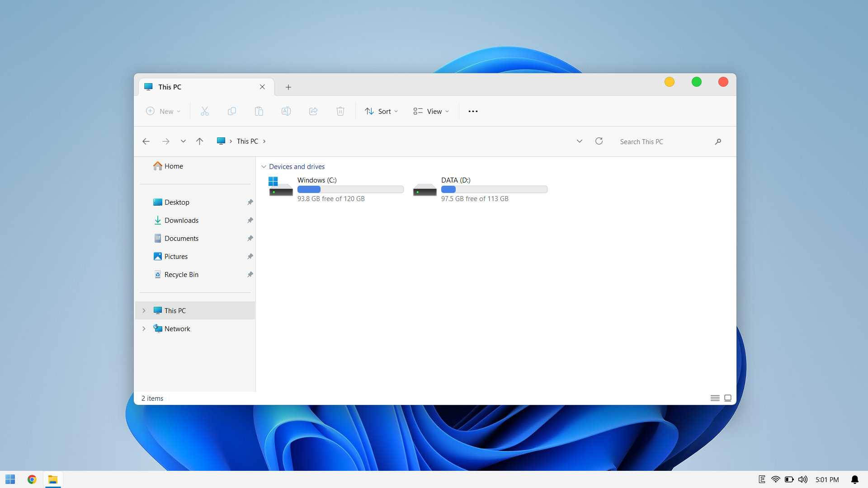Screen dimensions: 868x488
Task: Click the Copy icon in toolbar
Action: (232, 111)
